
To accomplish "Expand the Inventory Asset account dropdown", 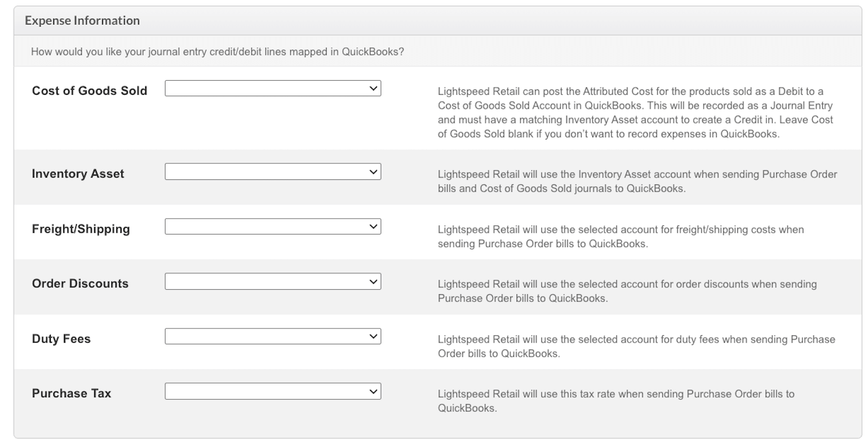I will 273,172.
